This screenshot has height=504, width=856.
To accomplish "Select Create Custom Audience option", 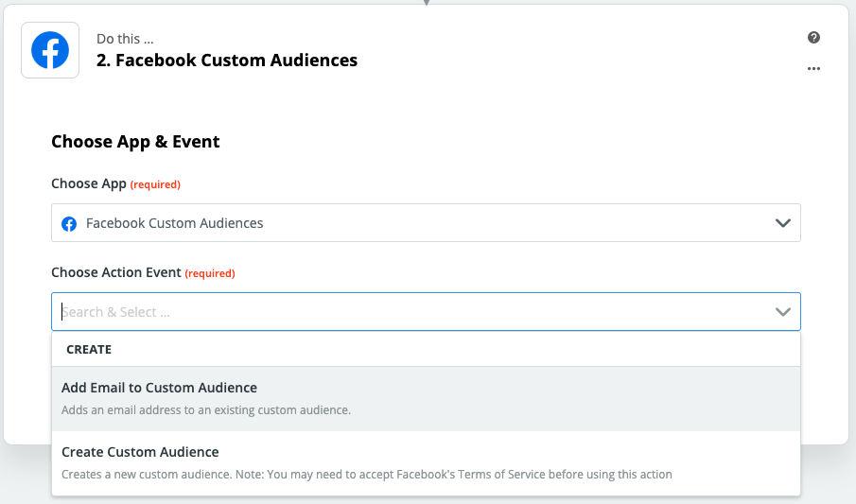I will coord(140,452).
